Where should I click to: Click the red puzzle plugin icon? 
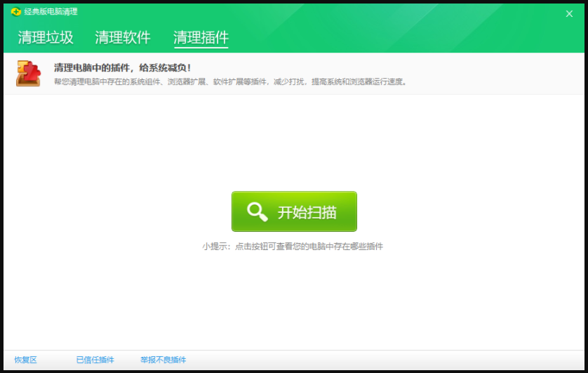[x=28, y=74]
